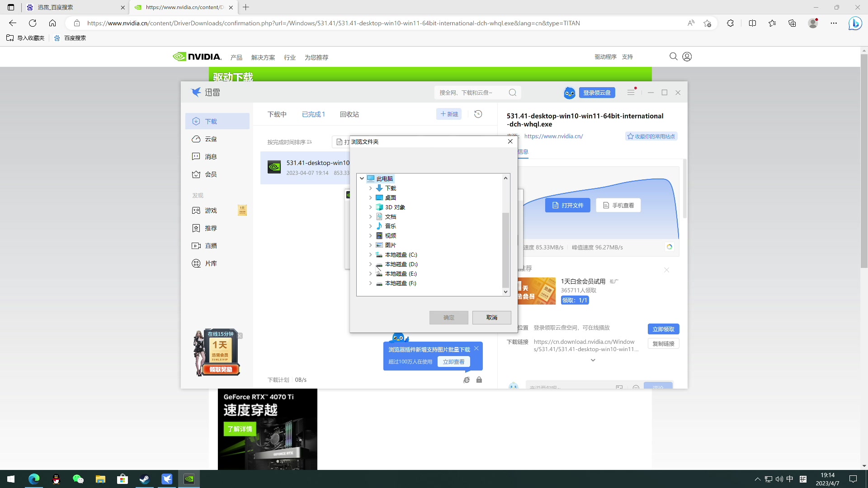The height and width of the screenshot is (488, 868).
Task: Click 复制链接 to copy download link
Action: click(x=663, y=343)
